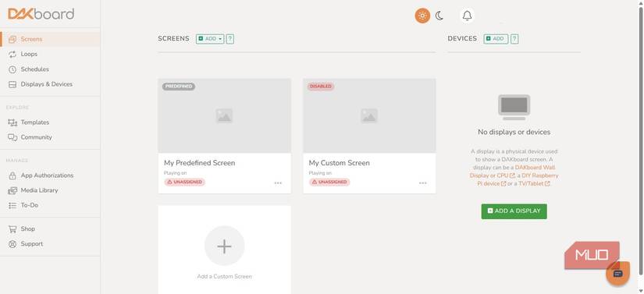Click Add a Custom Screen label
Viewport: 644px width, 294px height.
point(224,276)
